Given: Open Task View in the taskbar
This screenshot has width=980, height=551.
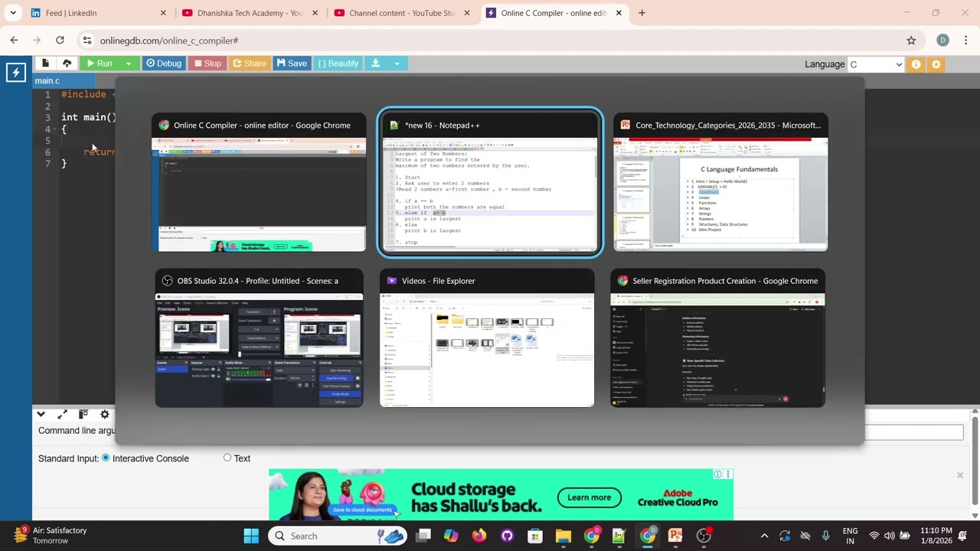Looking at the screenshot, I should click(423, 536).
